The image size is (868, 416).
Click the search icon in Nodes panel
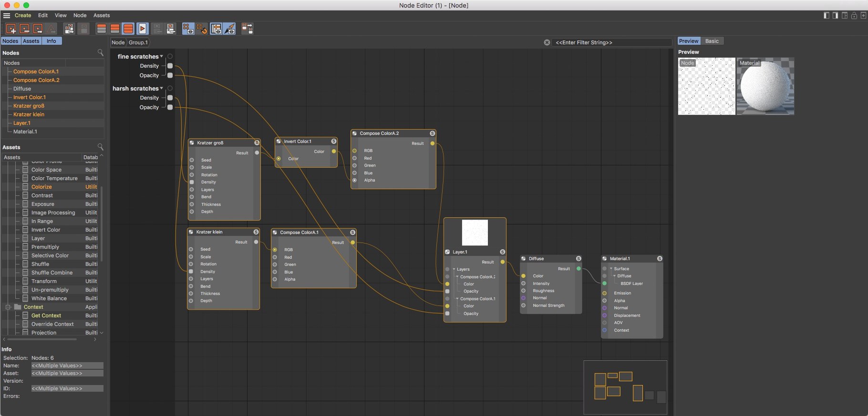[x=100, y=52]
